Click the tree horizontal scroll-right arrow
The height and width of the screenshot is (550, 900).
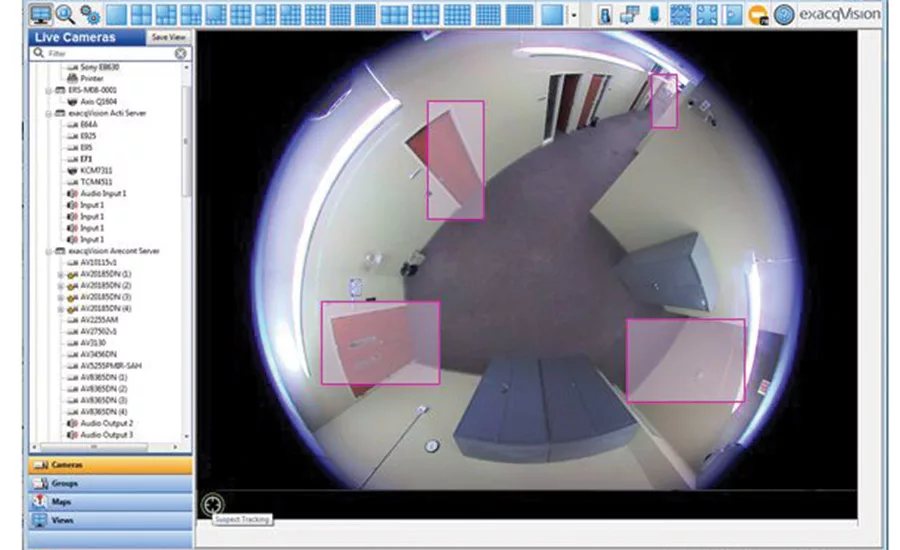[x=175, y=447]
